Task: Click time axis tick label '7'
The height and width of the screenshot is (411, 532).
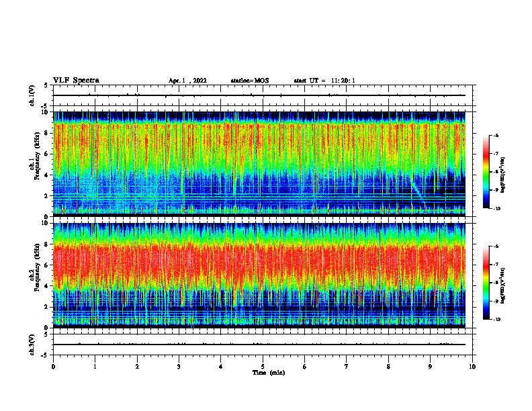Action: tap(347, 367)
